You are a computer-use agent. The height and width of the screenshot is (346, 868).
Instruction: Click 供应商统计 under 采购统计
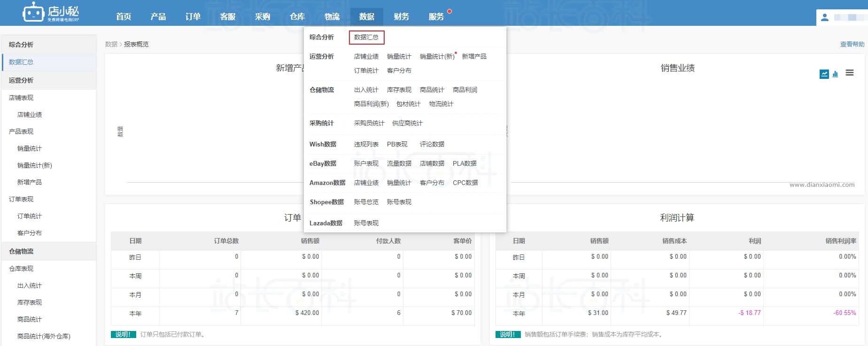point(407,123)
